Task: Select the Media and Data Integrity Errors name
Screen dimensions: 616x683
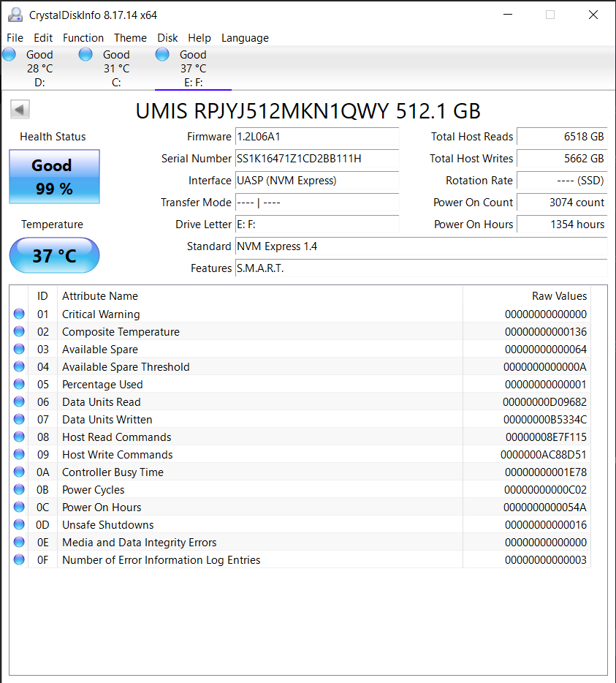Action: [x=140, y=543]
